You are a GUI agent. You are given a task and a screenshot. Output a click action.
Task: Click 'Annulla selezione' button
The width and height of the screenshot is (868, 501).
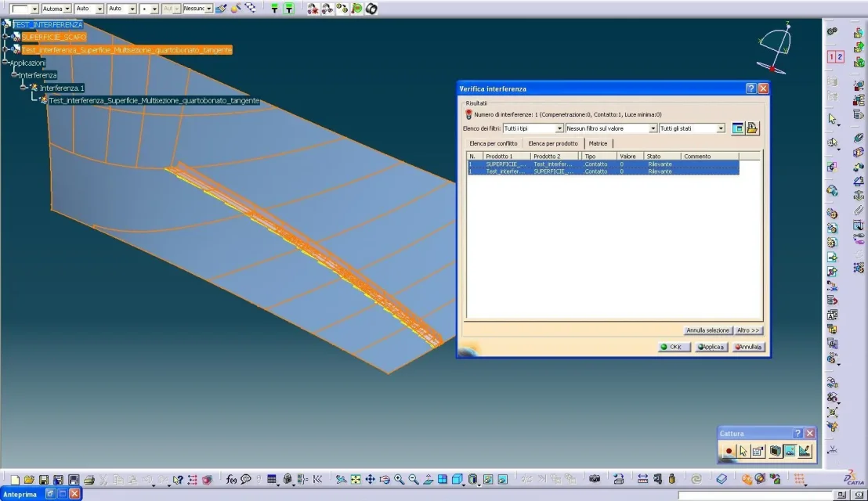[707, 330]
